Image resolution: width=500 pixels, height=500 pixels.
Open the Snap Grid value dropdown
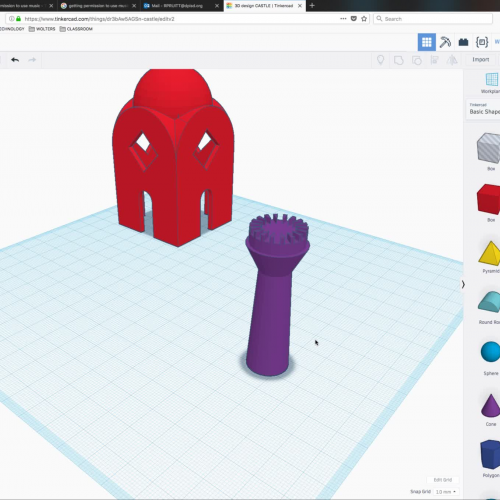445,492
